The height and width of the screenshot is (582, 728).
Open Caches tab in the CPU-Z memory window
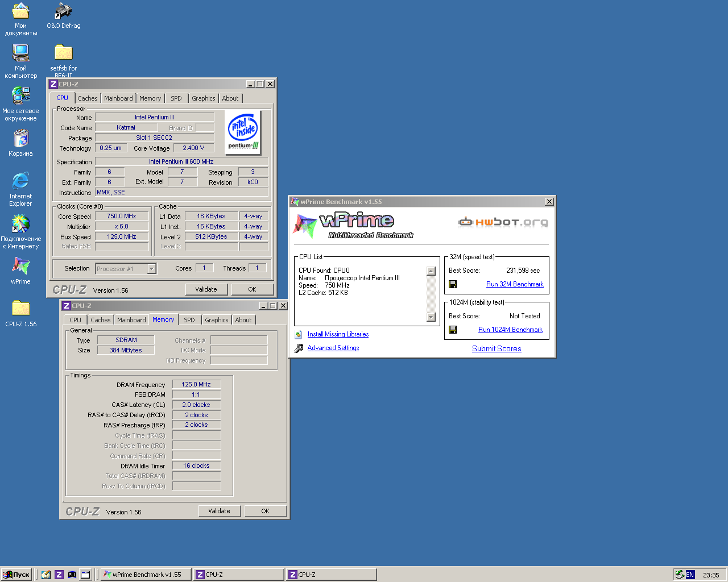(101, 320)
